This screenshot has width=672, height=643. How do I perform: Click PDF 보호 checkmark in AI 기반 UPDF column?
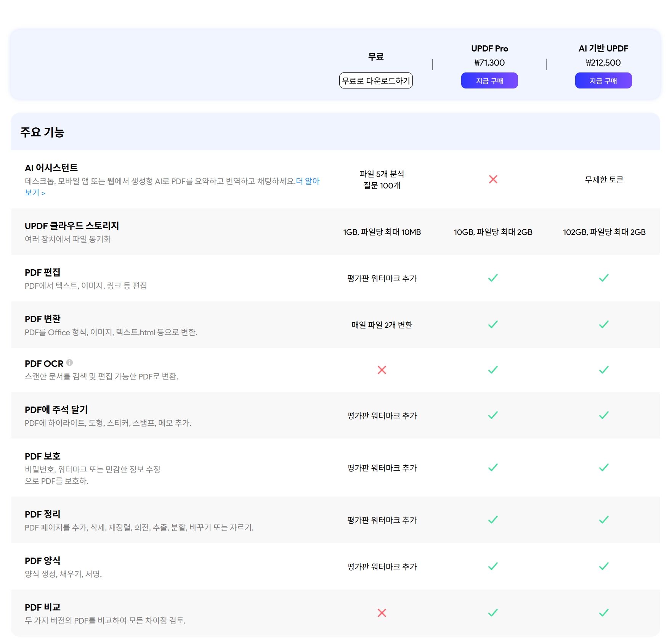tap(604, 468)
